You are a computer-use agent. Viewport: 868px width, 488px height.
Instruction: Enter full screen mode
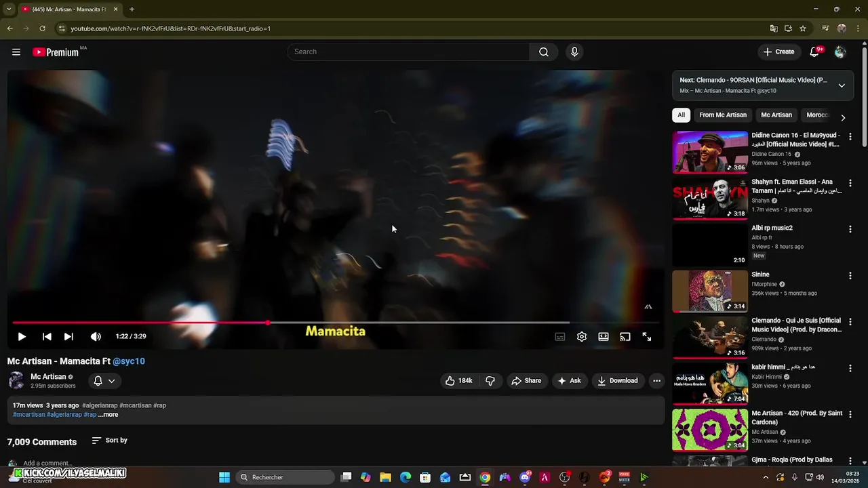pos(647,337)
